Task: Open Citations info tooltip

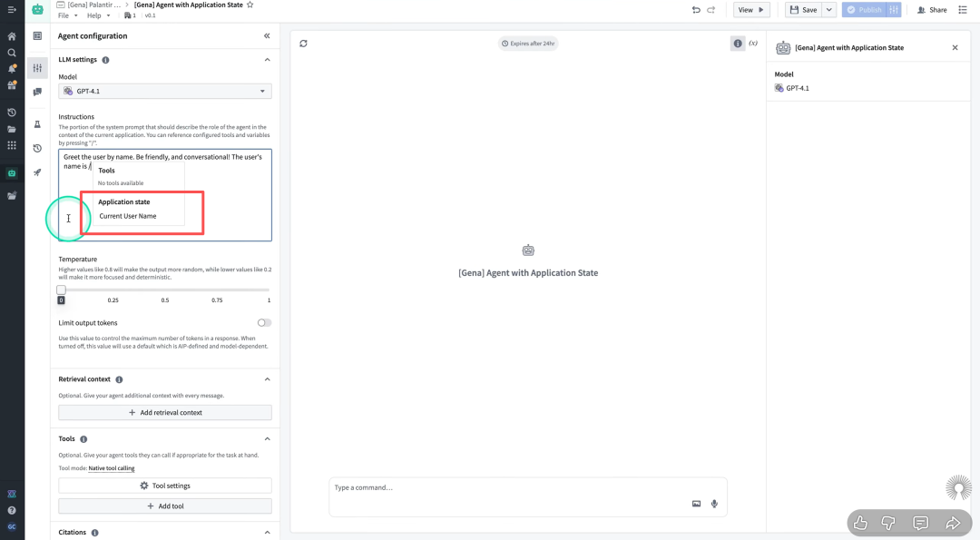Action: point(95,533)
